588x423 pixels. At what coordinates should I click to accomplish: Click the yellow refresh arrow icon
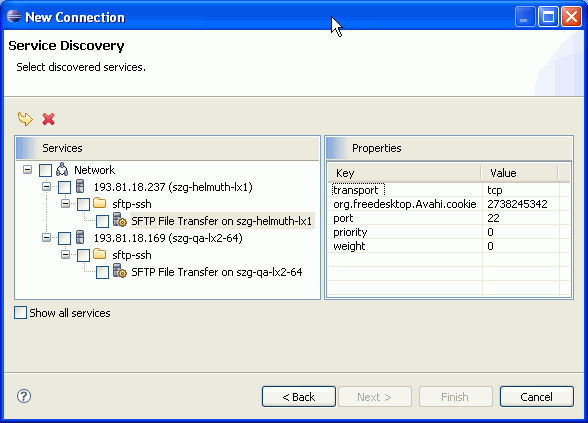pyautogui.click(x=25, y=119)
